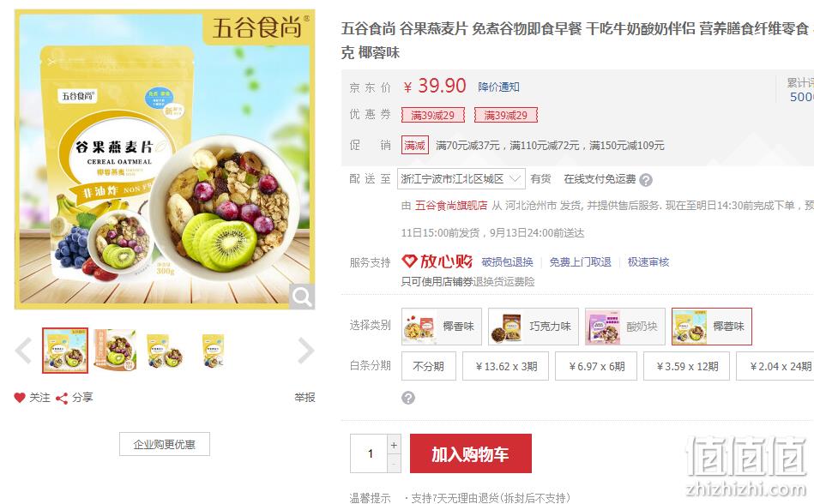Increase quantity with the plus stepper

394,445
